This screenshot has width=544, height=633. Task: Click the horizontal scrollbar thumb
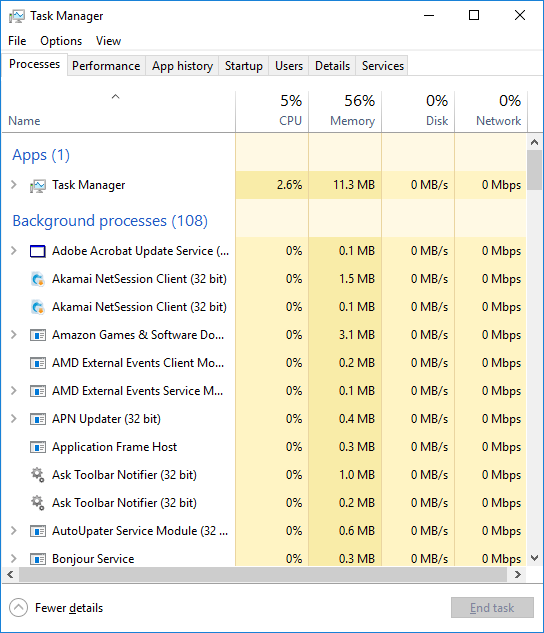pos(263,574)
